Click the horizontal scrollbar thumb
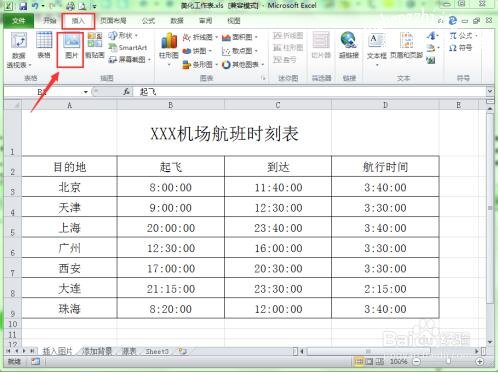The image size is (498, 373). point(368,351)
